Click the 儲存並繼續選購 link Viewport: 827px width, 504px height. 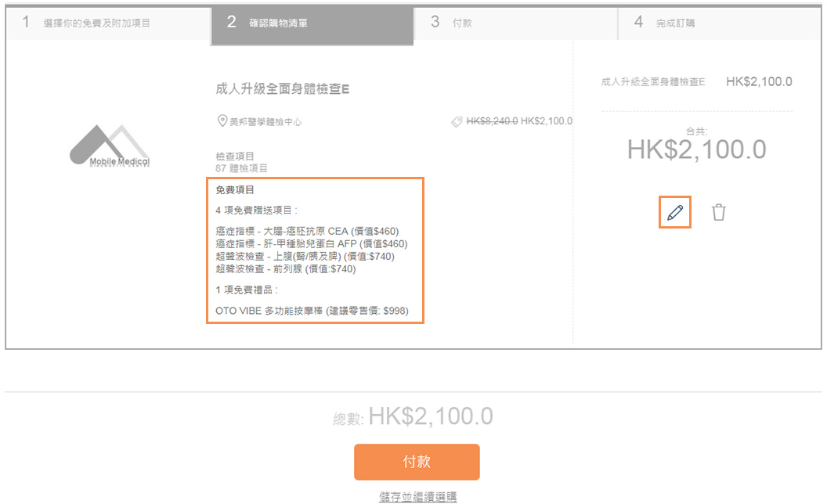(417, 496)
